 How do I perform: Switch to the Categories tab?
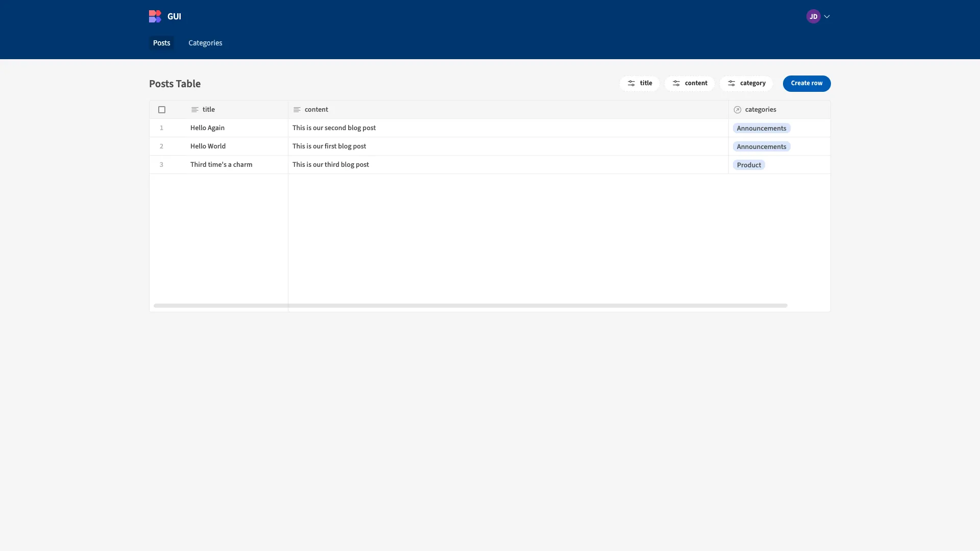[205, 43]
